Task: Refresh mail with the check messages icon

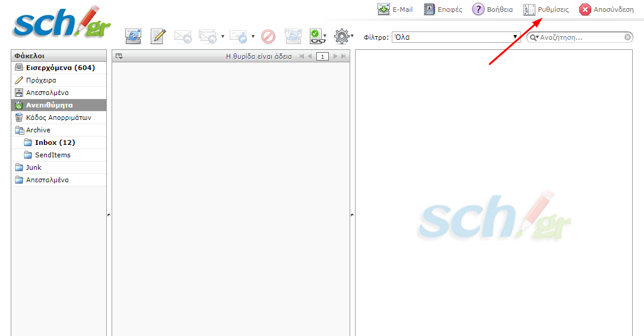Action: coord(134,37)
